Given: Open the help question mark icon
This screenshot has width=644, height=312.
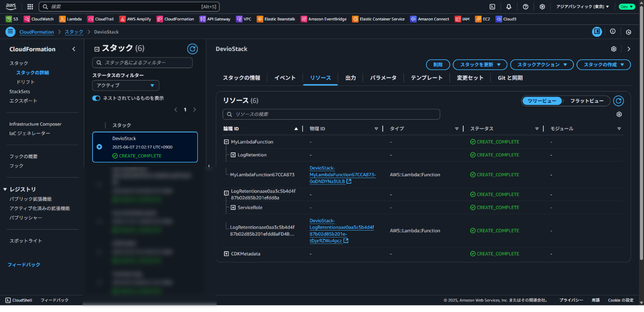Looking at the screenshot, I should click(x=526, y=6).
